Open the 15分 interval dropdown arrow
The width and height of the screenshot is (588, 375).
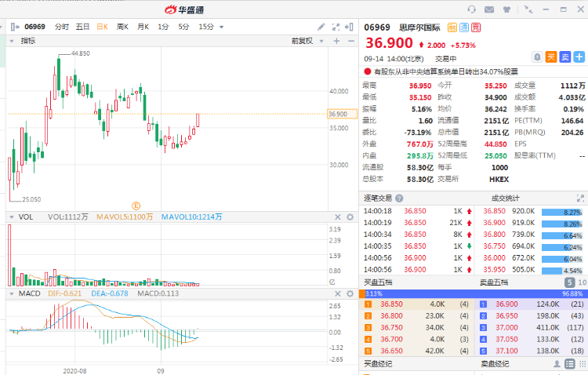coord(221,27)
